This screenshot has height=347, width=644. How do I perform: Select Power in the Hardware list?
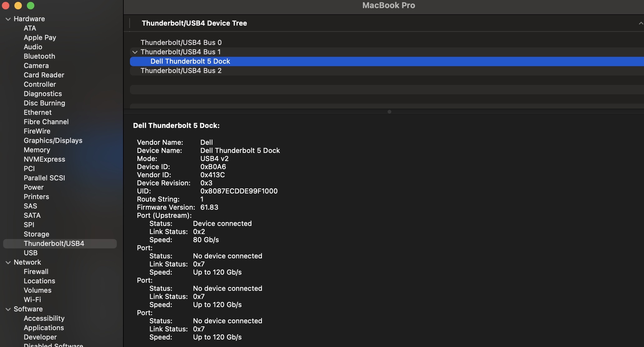[x=33, y=187]
